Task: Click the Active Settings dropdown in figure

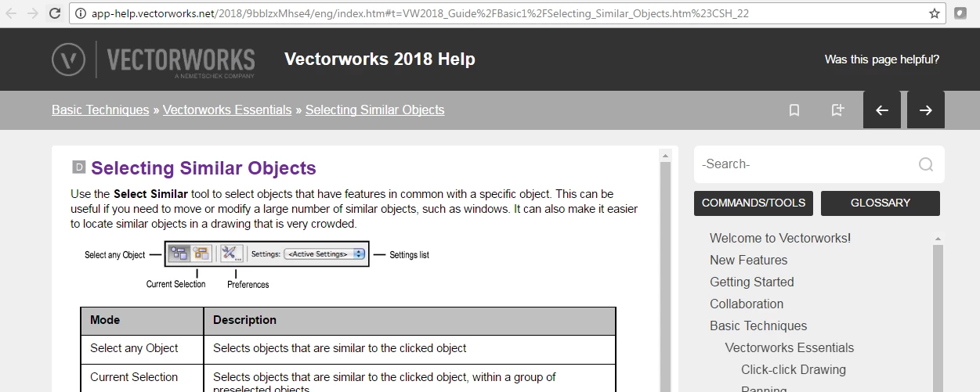Action: (325, 254)
